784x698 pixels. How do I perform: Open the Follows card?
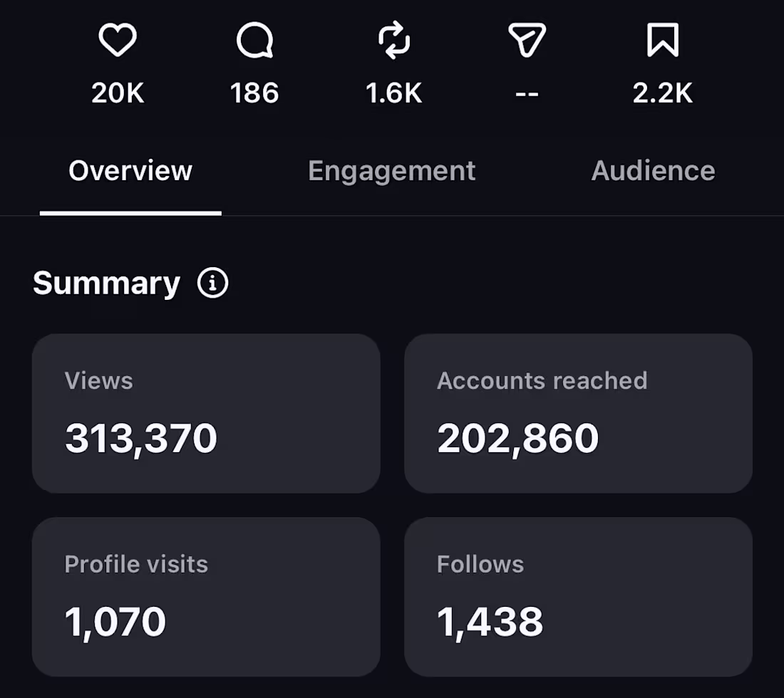(579, 597)
